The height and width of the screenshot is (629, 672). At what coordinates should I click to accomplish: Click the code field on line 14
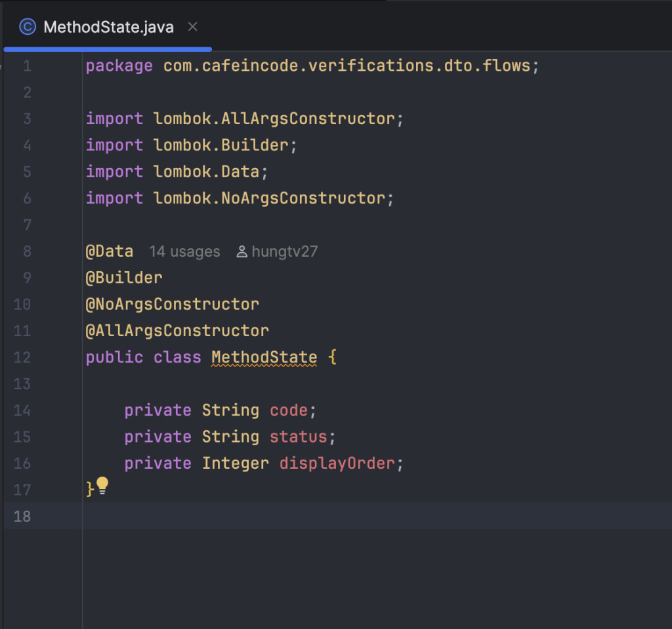(x=289, y=410)
